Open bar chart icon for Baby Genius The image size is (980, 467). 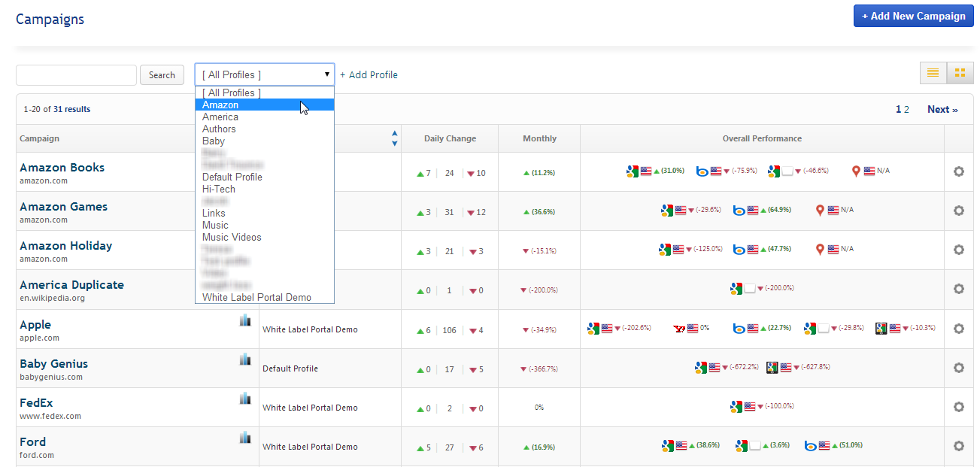pyautogui.click(x=245, y=359)
